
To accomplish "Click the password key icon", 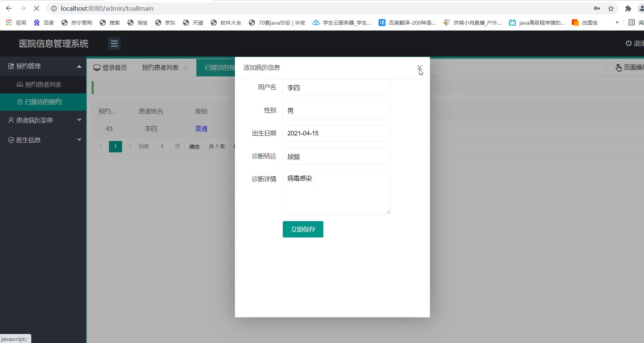I will coord(597,9).
